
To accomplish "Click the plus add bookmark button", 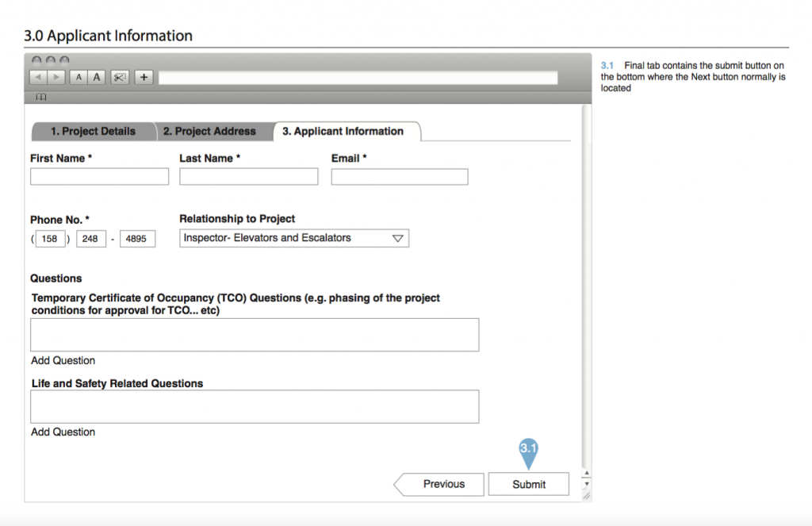I will pos(144,77).
